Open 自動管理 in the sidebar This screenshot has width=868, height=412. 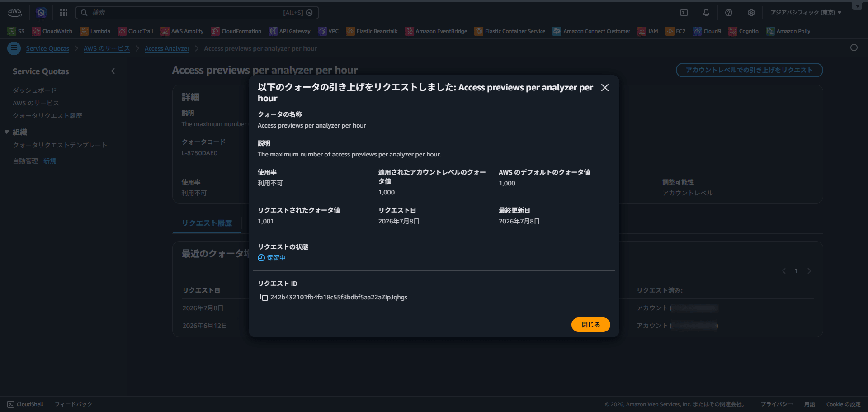point(25,161)
